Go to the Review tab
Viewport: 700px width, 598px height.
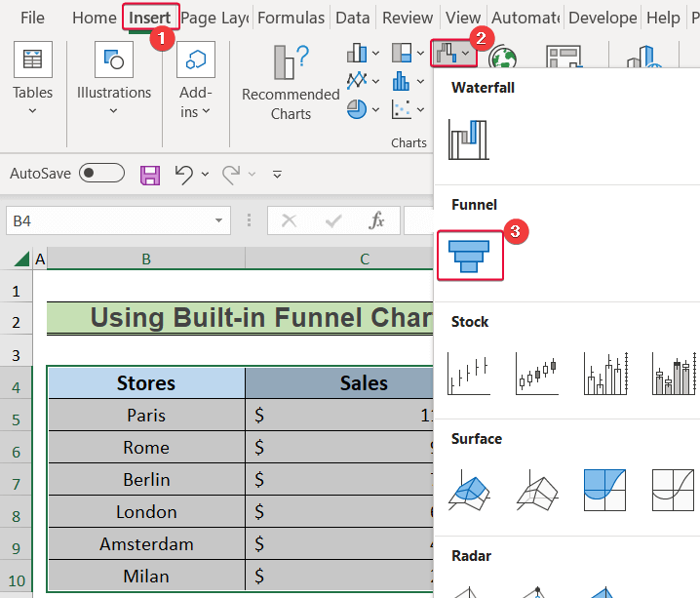(408, 18)
